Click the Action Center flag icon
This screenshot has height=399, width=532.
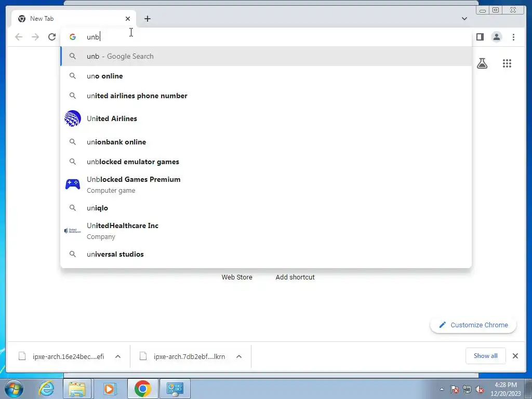454,389
